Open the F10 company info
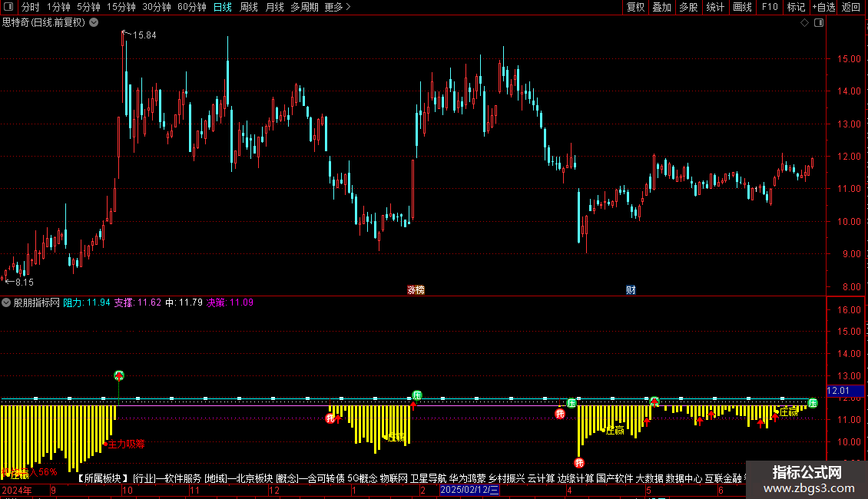Image resolution: width=868 pixels, height=499 pixels. 770,7
